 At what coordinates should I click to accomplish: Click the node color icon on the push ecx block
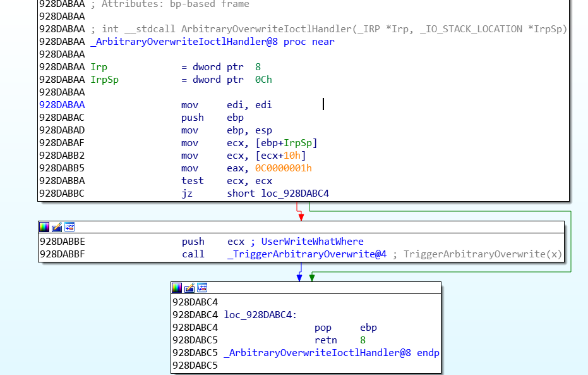pos(44,227)
